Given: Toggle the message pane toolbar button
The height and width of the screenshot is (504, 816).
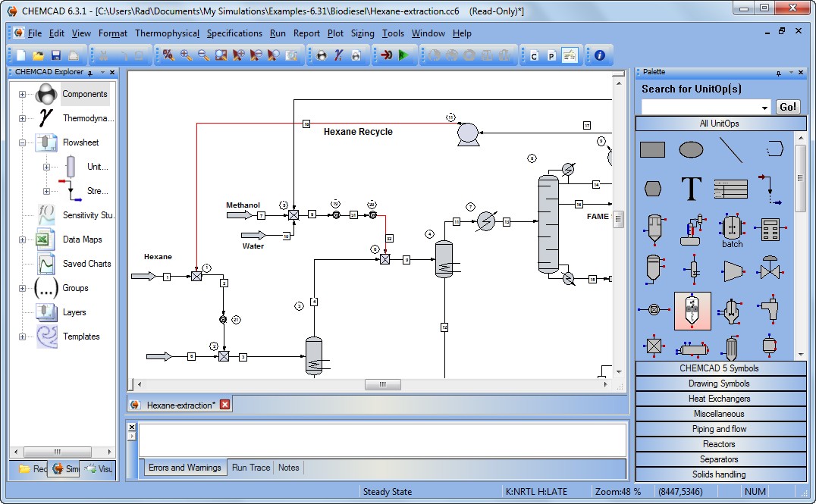Looking at the screenshot, I should [x=570, y=55].
